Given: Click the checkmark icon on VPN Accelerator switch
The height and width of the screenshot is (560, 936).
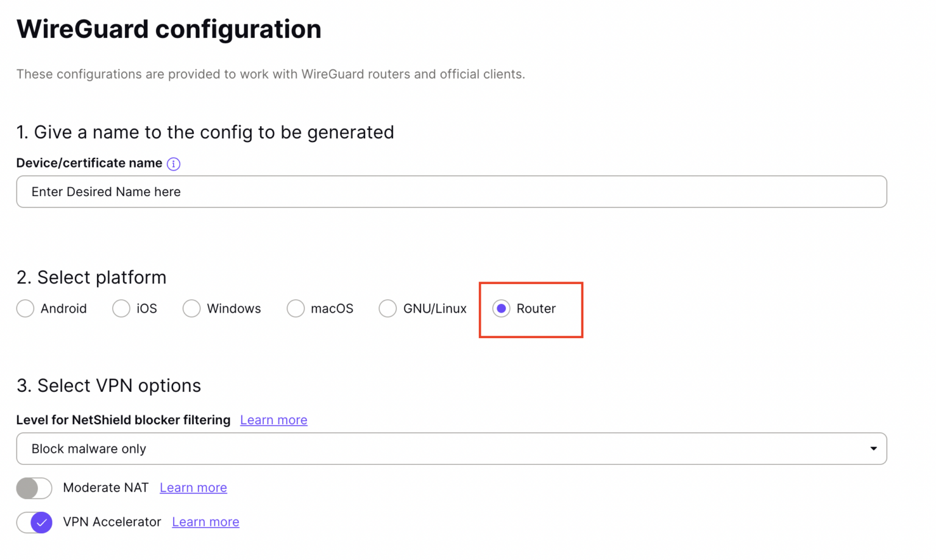Looking at the screenshot, I should 40,522.
